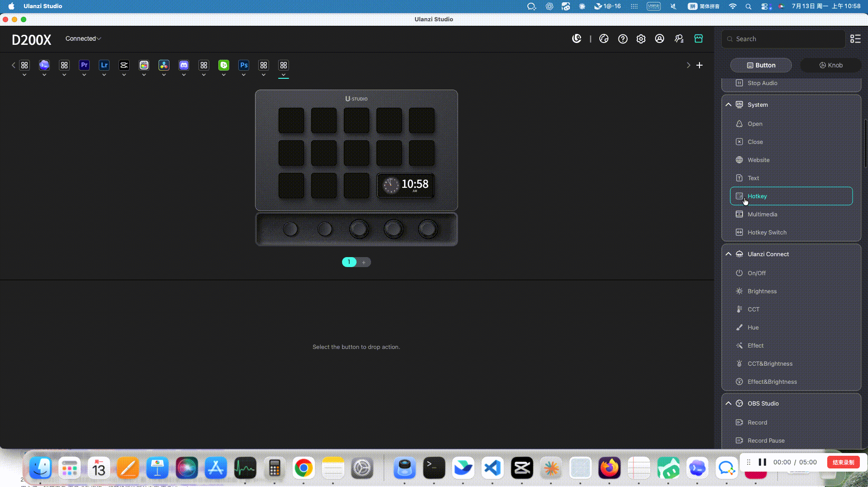Select the Effect&Brightness action
Image resolution: width=868 pixels, height=487 pixels.
pos(791,382)
